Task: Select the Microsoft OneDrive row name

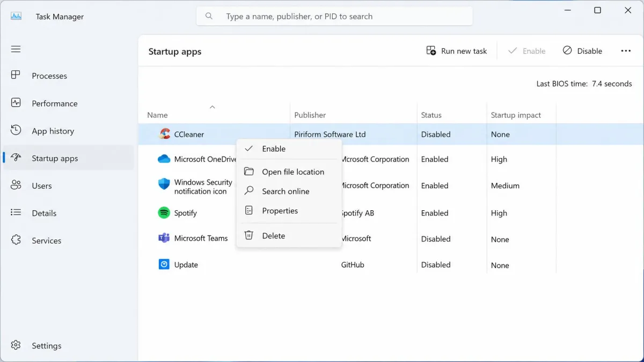Action: pos(205,159)
